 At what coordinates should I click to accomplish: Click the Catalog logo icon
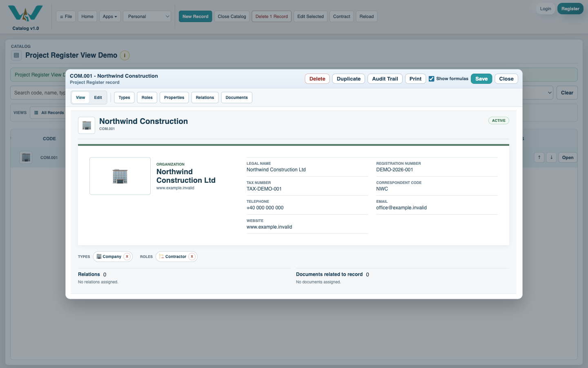click(25, 13)
